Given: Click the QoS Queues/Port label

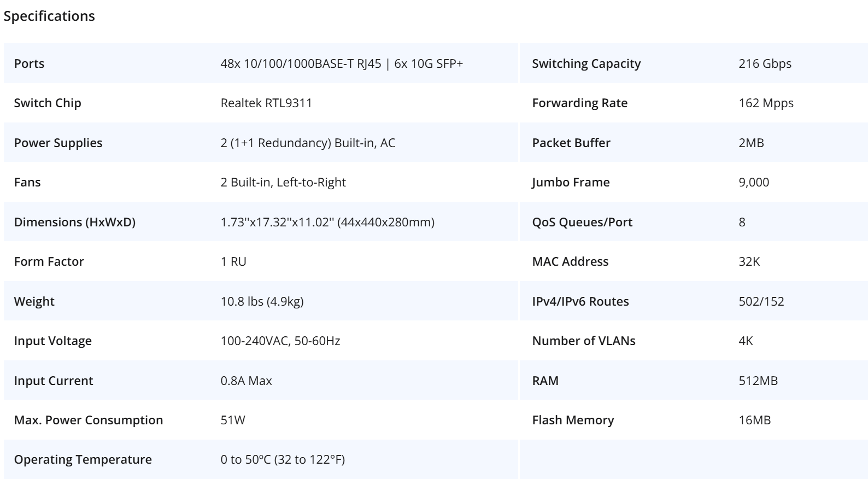Looking at the screenshot, I should tap(582, 222).
